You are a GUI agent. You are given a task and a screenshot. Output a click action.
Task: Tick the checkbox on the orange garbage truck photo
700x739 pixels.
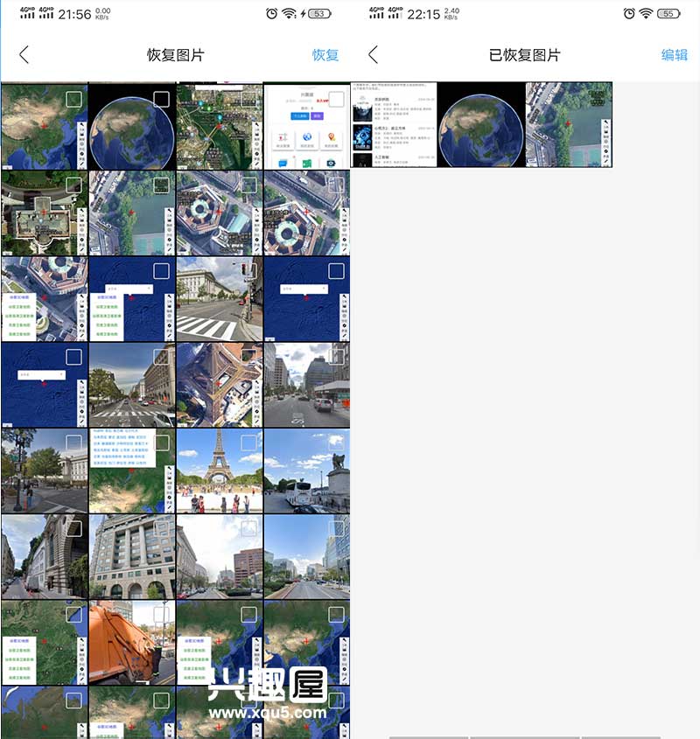point(161,615)
